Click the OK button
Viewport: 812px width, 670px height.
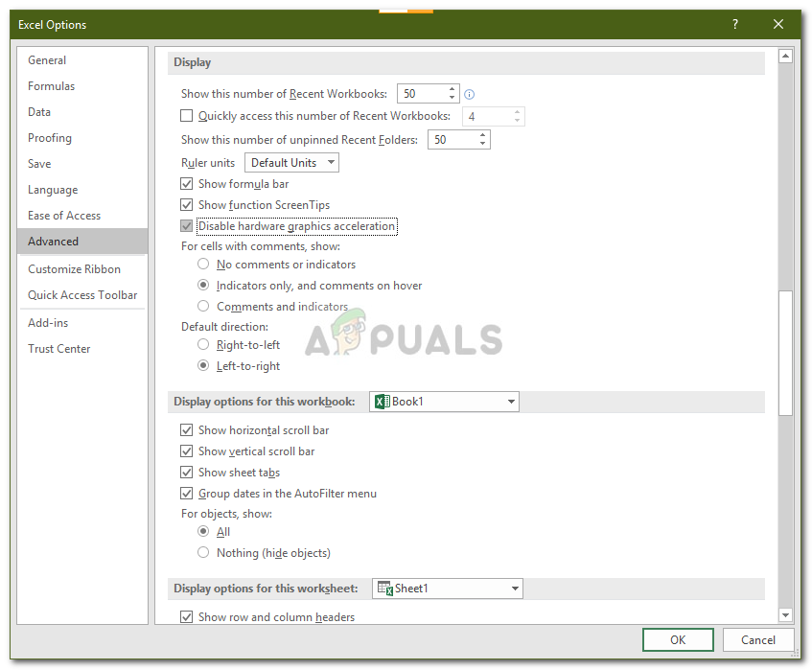pyautogui.click(x=678, y=640)
